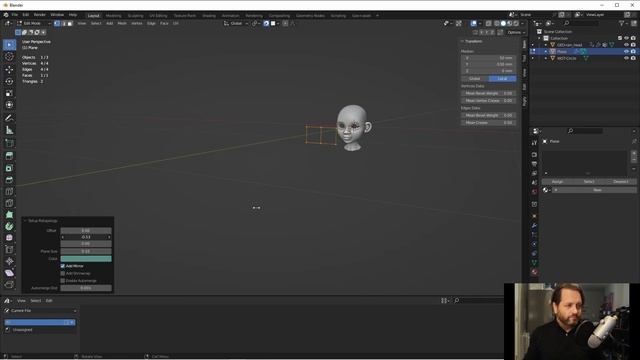640x360 pixels.
Task: Open Modifier properties wrench tab
Action: click(534, 226)
